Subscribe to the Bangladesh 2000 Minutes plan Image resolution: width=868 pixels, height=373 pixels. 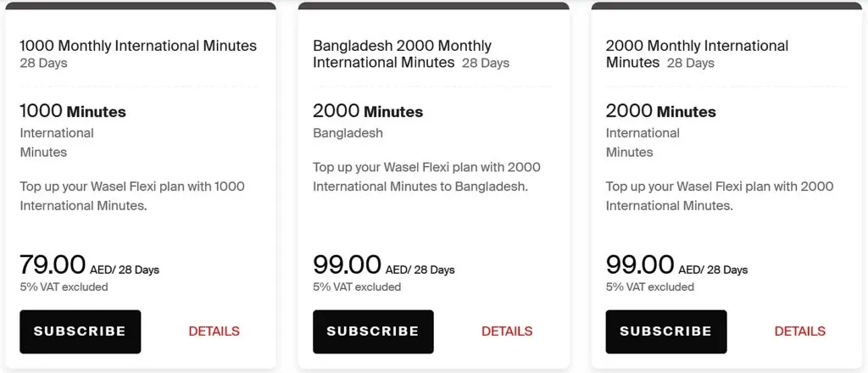373,331
